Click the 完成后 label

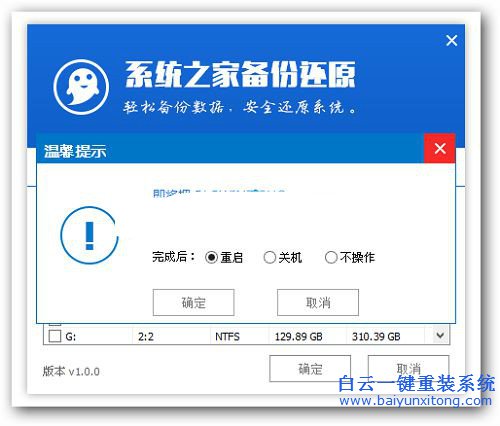pyautogui.click(x=173, y=257)
